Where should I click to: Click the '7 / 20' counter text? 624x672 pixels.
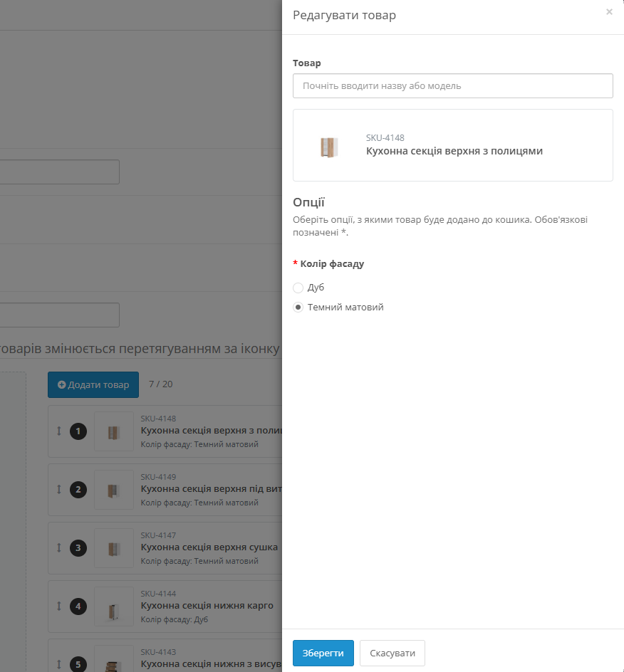point(161,384)
